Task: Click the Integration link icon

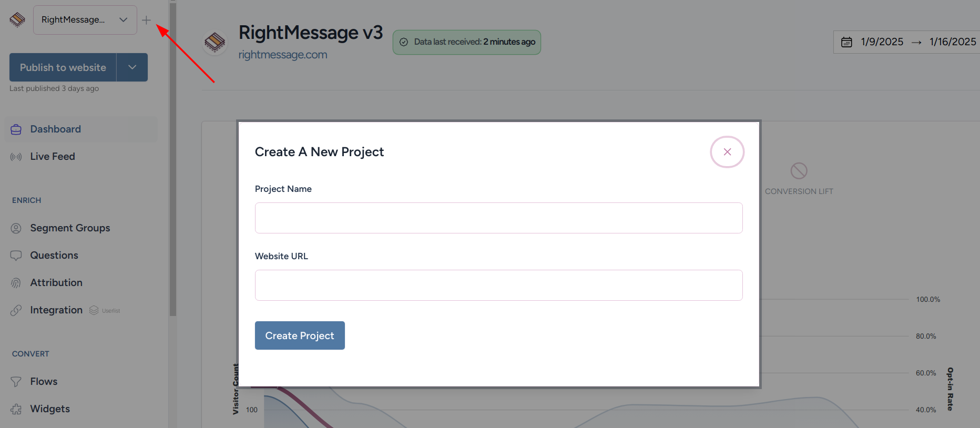Action: click(x=16, y=310)
